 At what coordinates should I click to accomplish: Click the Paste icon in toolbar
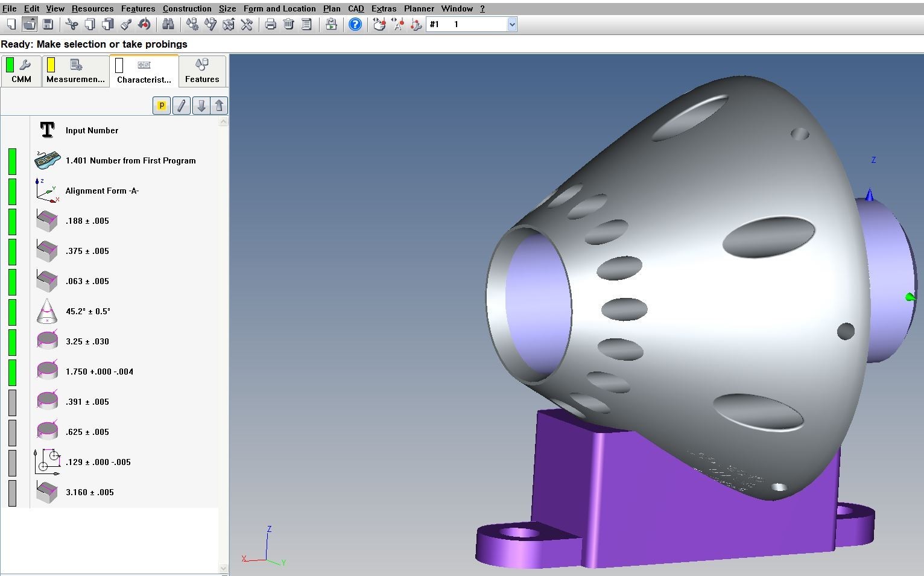[x=108, y=24]
